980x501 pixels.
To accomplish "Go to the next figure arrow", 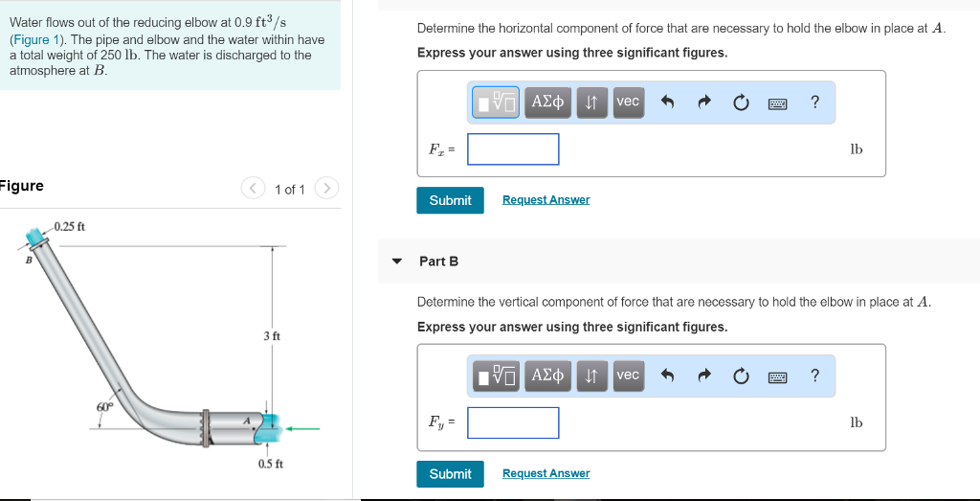I will (x=326, y=189).
